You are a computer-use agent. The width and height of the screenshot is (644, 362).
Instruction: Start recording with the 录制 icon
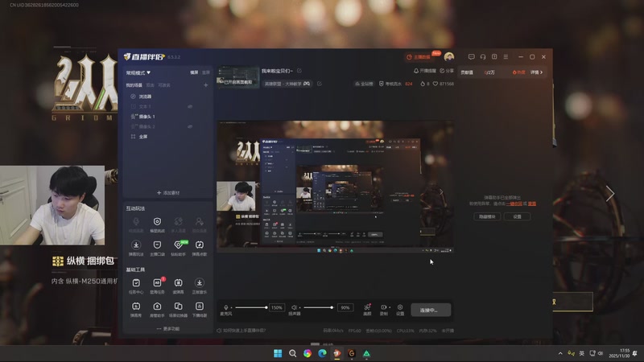tap(383, 310)
